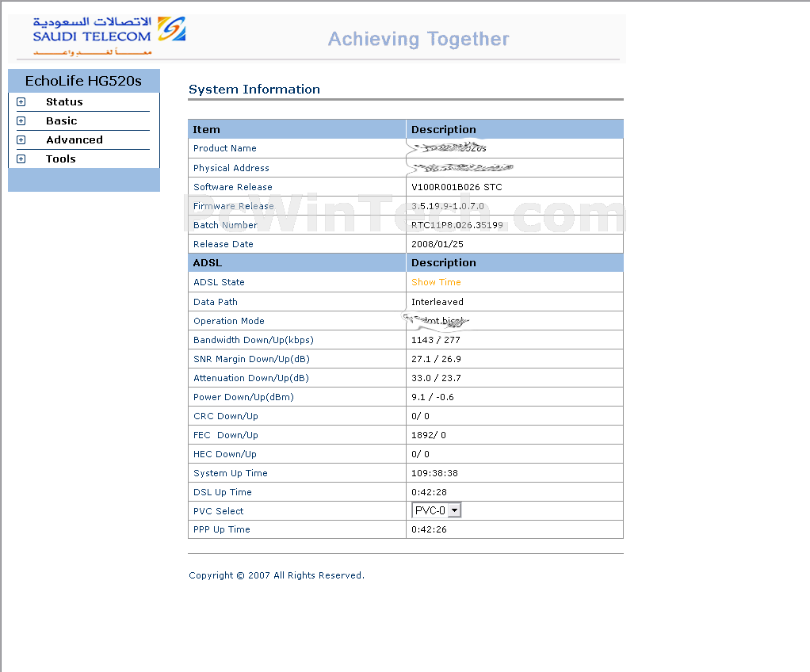The height and width of the screenshot is (672, 810).
Task: Select value V100R001B026 STC
Action: click(457, 187)
